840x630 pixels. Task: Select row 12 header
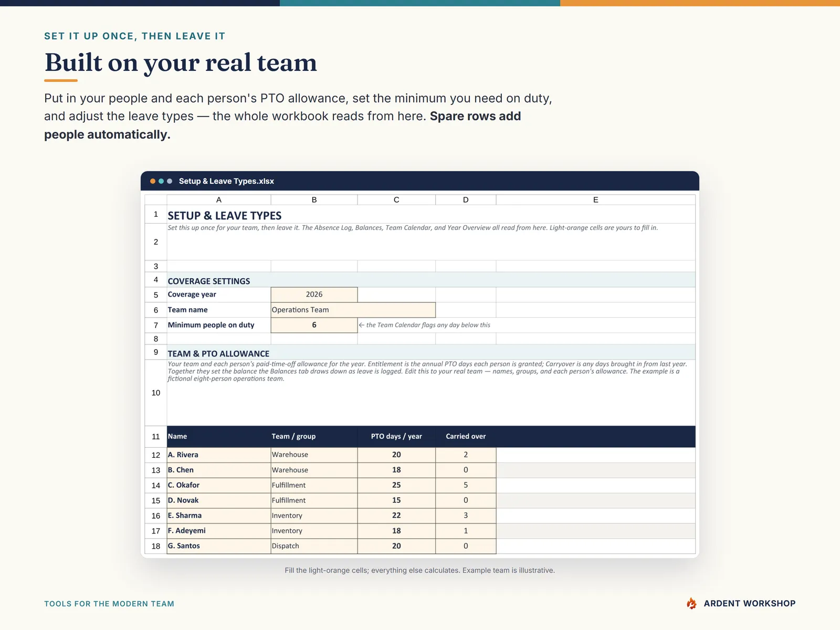(156, 455)
